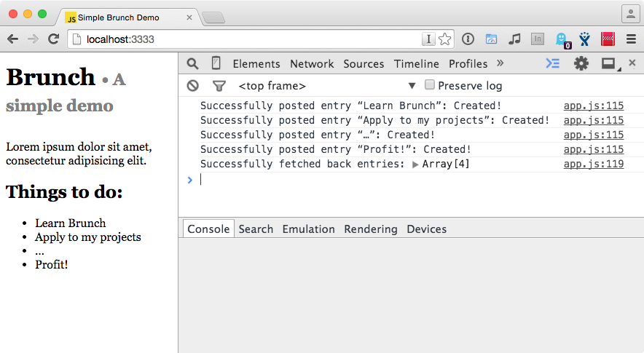Expand the Array[4] object
The image size is (644, 353).
coord(415,164)
